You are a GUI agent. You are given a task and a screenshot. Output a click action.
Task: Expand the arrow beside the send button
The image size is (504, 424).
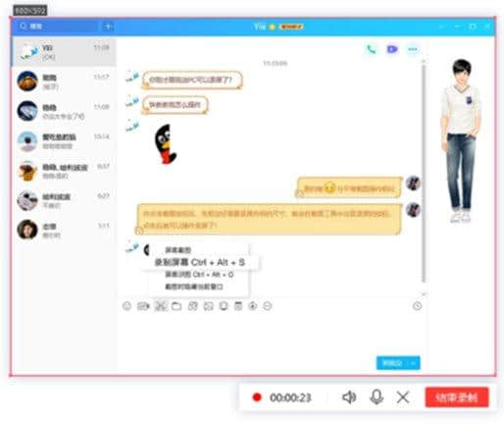click(x=414, y=363)
